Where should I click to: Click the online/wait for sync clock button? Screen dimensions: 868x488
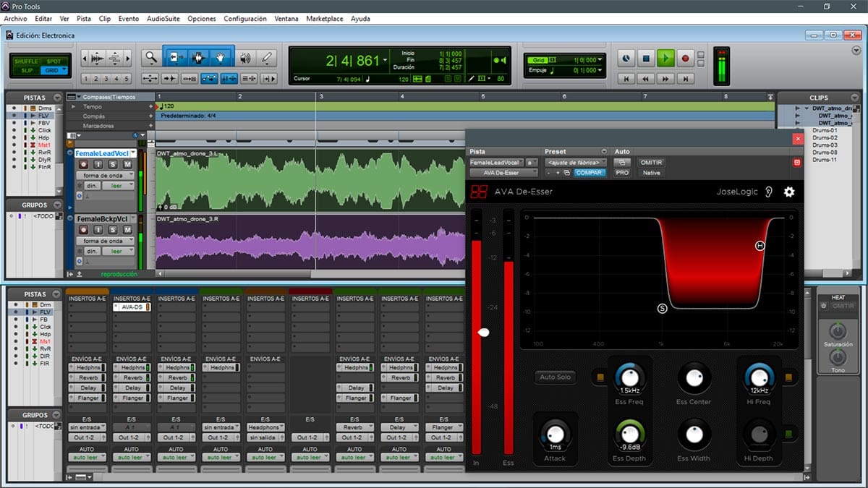627,58
